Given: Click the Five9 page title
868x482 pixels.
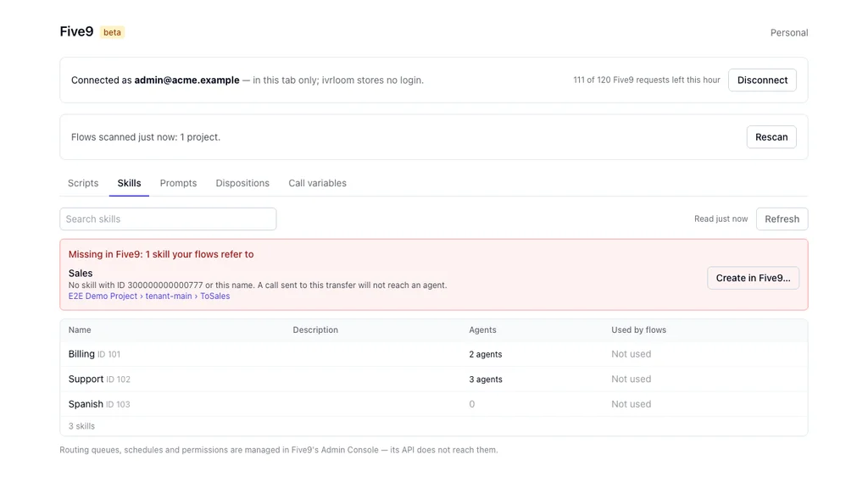Looking at the screenshot, I should [x=76, y=31].
